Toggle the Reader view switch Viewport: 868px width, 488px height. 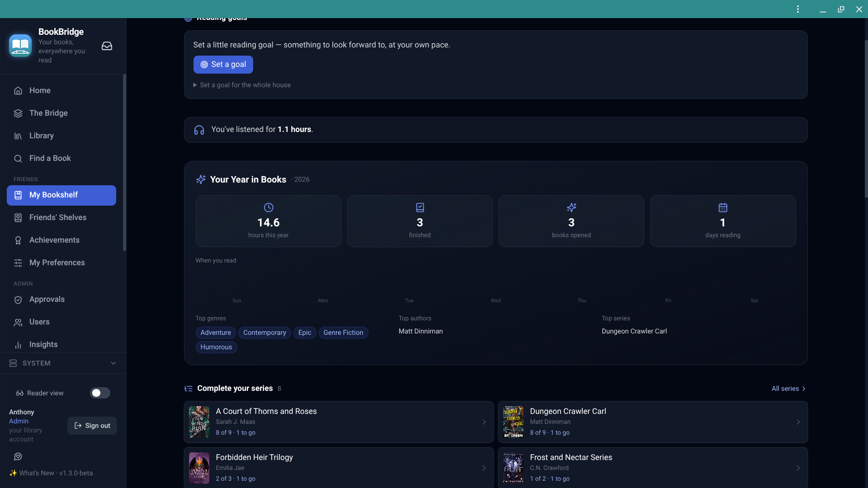(100, 393)
